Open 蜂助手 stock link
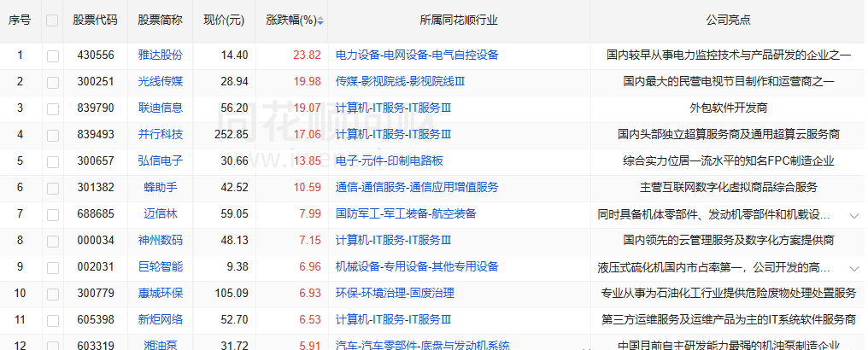The height and width of the screenshot is (350, 868). (160, 188)
